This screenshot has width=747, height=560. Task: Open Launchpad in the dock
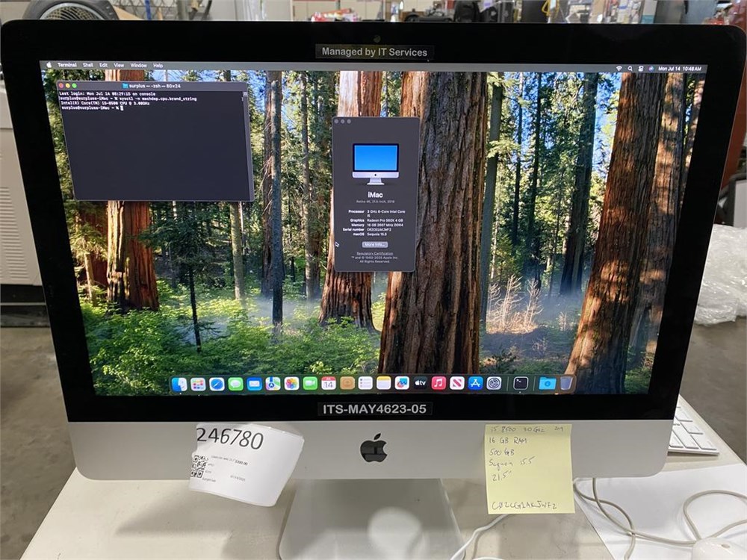(x=198, y=384)
